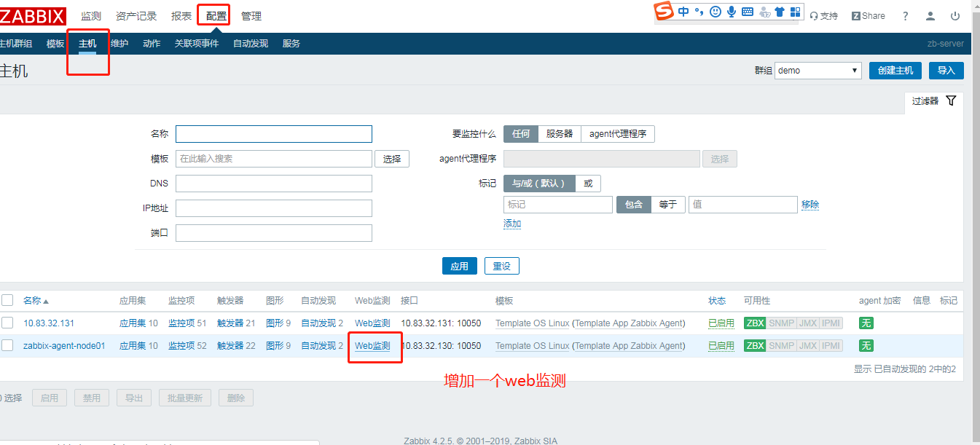Viewport: 980px width, 445px height.
Task: Toggle Chinese/English mode in Sogou bar
Action: (x=683, y=12)
